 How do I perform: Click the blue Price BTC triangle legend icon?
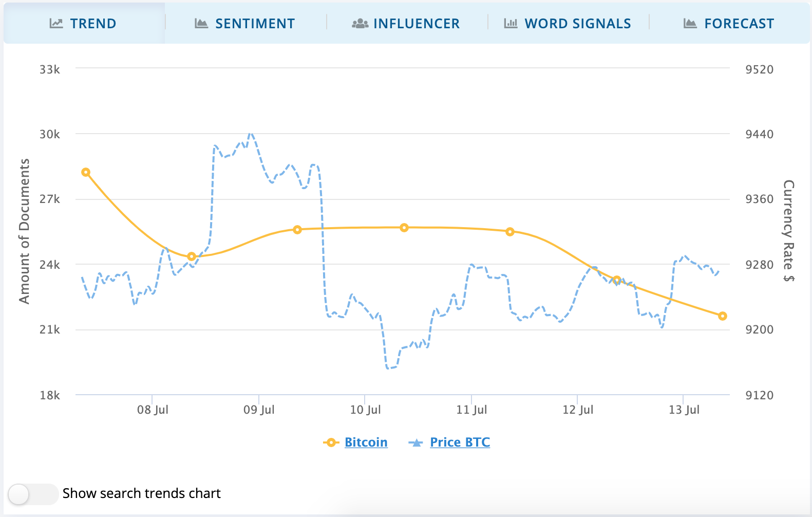click(x=417, y=442)
